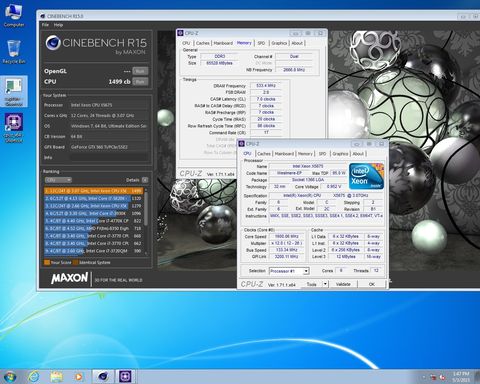Click the Action Center flag tray icon
The width and height of the screenshot is (480, 384).
point(433,377)
